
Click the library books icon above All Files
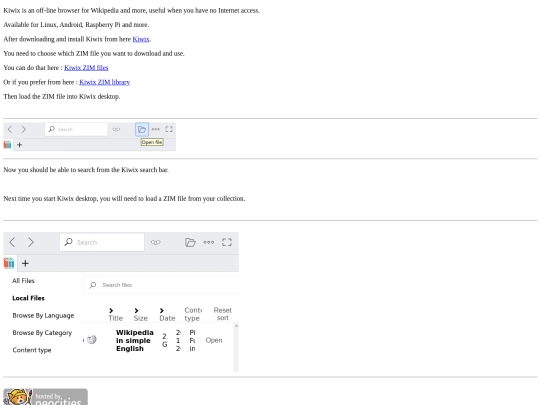click(9, 263)
